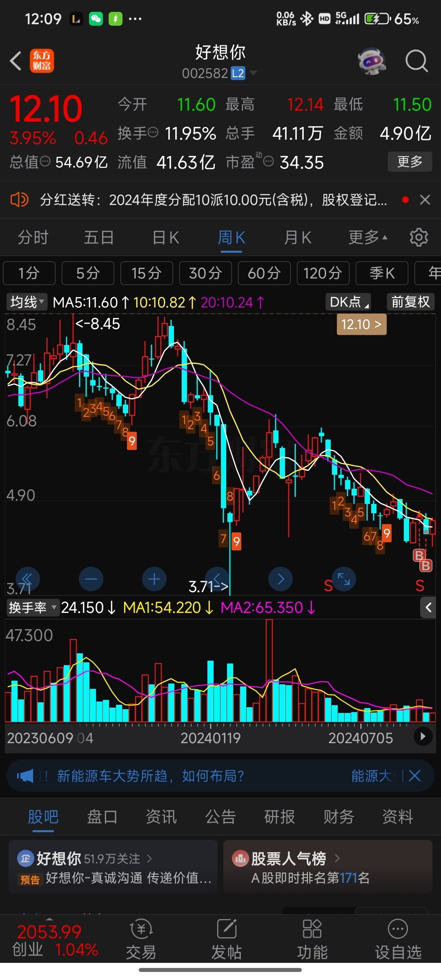Select 周K chart tab

pyautogui.click(x=232, y=237)
